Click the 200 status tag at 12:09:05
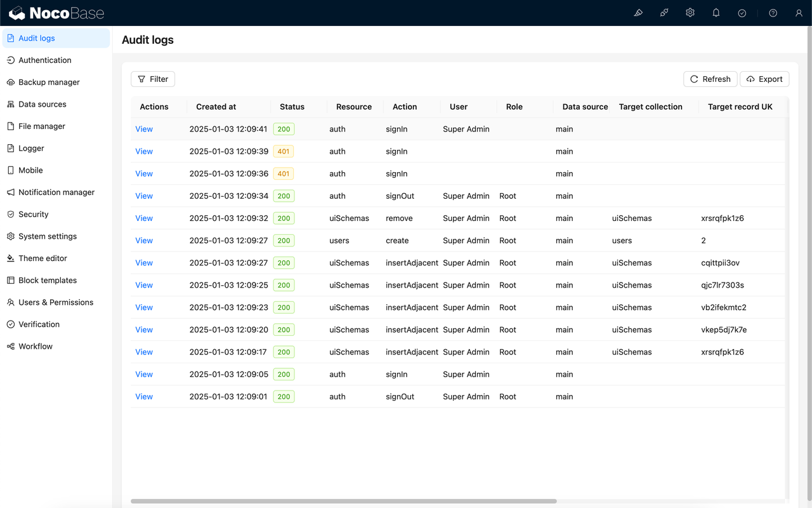 [284, 374]
